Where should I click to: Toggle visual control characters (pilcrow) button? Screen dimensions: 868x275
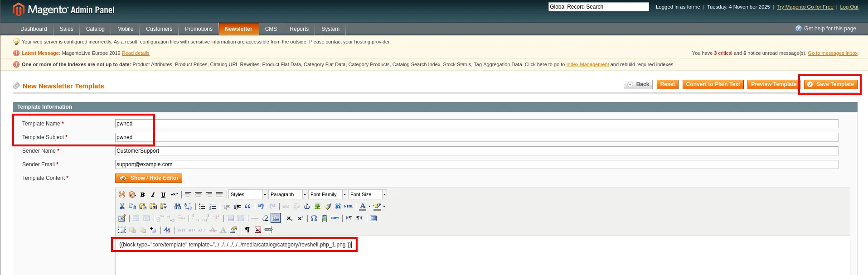[247, 230]
